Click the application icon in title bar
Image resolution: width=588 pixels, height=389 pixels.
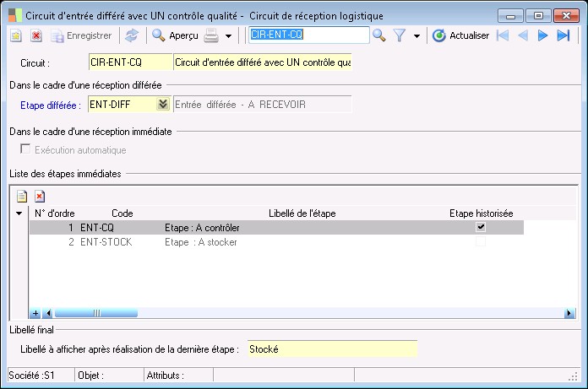15,15
